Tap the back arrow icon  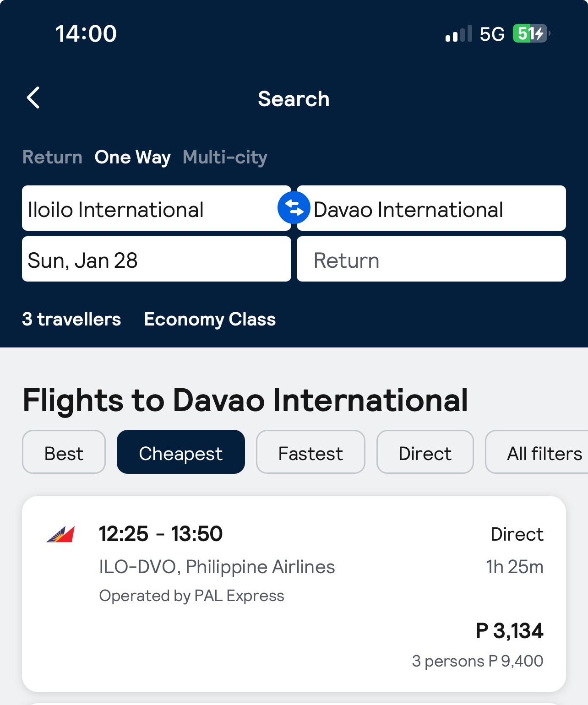click(x=33, y=98)
